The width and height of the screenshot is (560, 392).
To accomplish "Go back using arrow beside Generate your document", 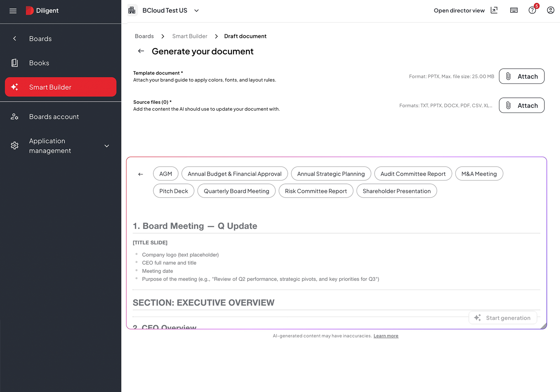I will click(x=141, y=51).
